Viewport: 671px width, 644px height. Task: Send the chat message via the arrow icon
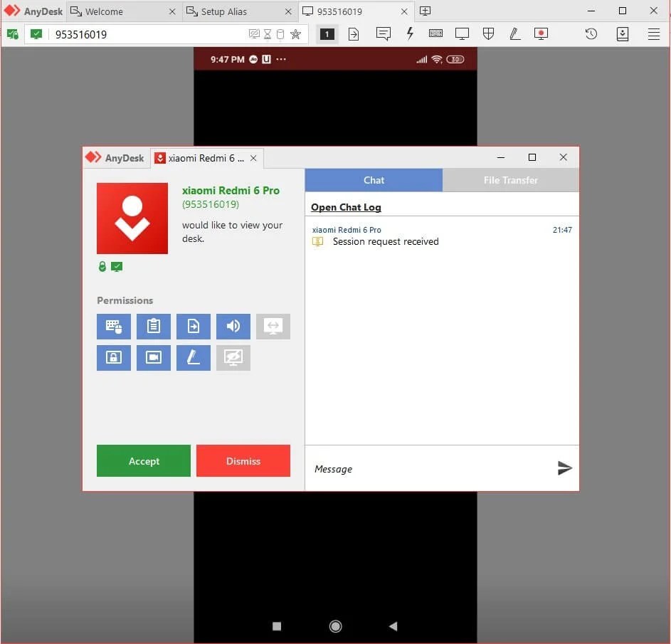click(x=565, y=468)
